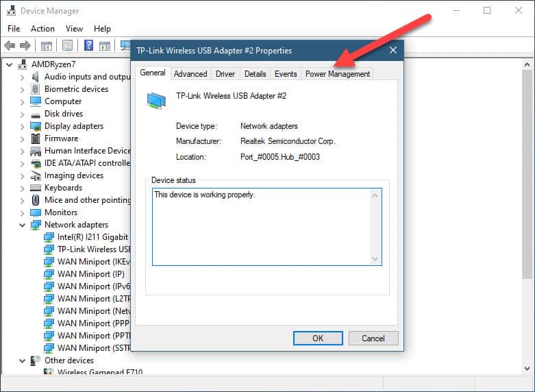Select the Computer category icon

pos(36,101)
